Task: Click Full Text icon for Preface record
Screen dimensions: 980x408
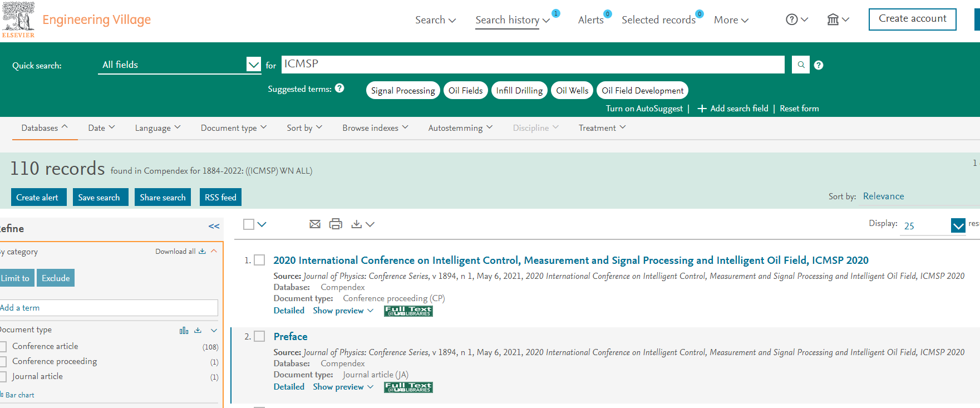Action: [408, 387]
